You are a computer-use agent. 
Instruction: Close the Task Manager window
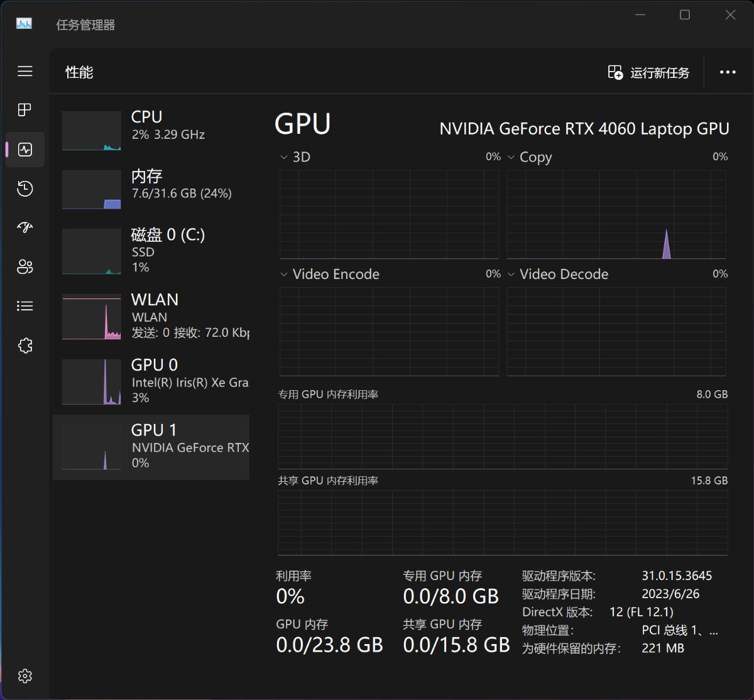pos(730,15)
